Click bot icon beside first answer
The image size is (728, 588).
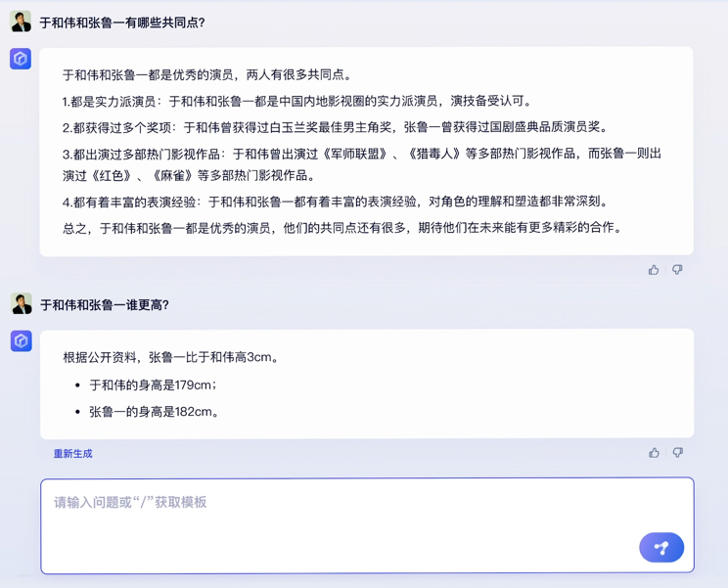(21, 59)
